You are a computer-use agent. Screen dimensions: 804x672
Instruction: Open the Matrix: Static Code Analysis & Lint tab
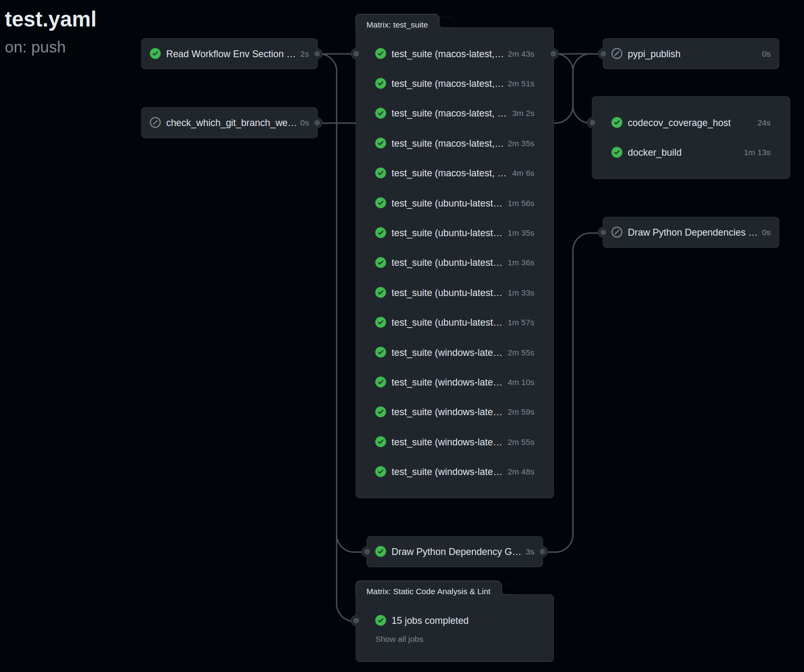[x=428, y=592]
